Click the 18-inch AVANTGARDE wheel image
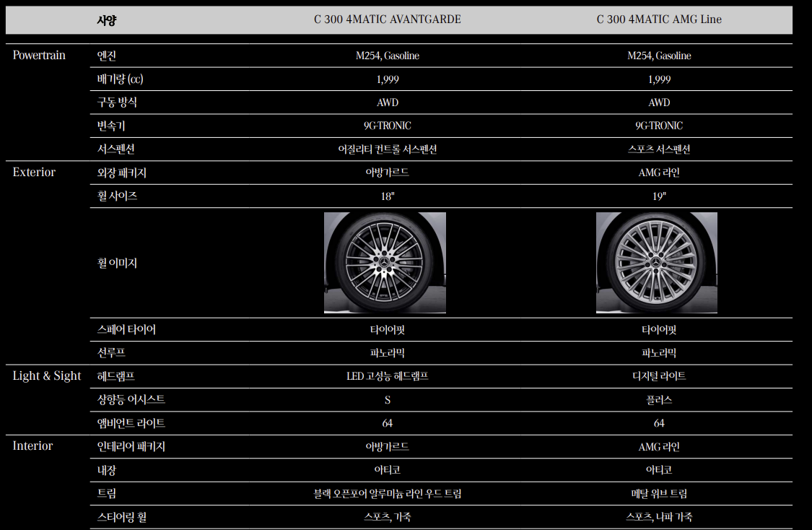 pyautogui.click(x=385, y=263)
